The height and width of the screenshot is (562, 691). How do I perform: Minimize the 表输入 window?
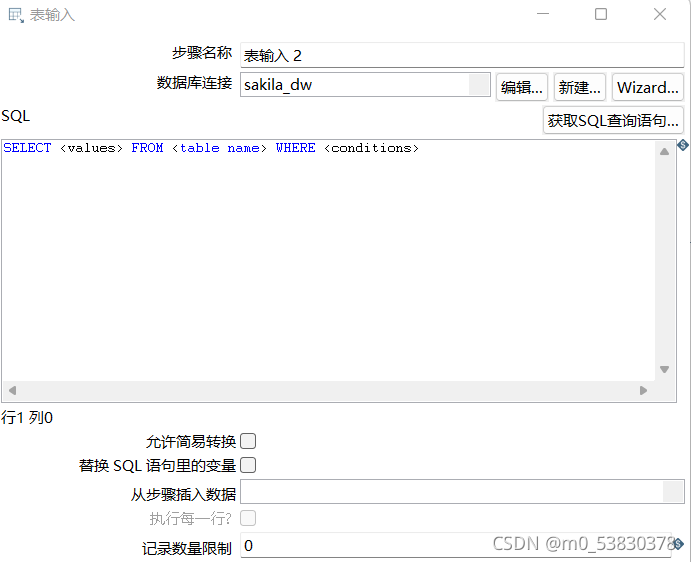[x=543, y=14]
